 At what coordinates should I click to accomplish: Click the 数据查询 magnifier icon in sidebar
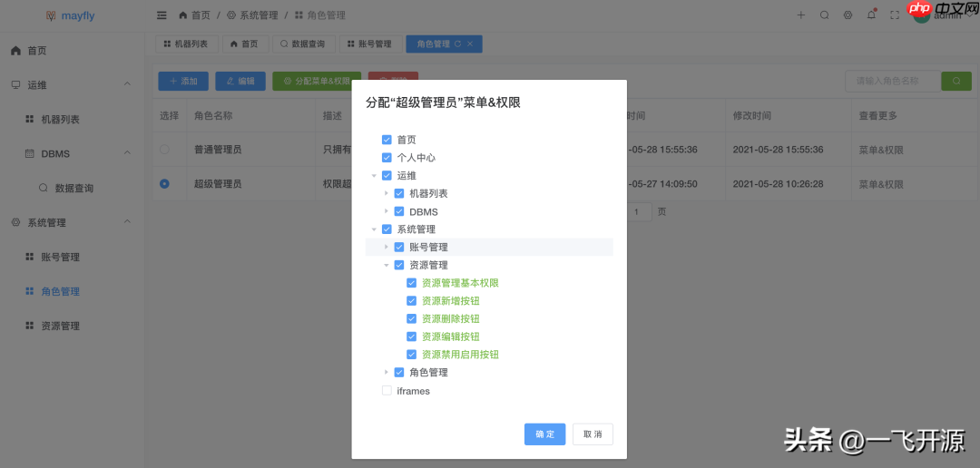coord(44,188)
